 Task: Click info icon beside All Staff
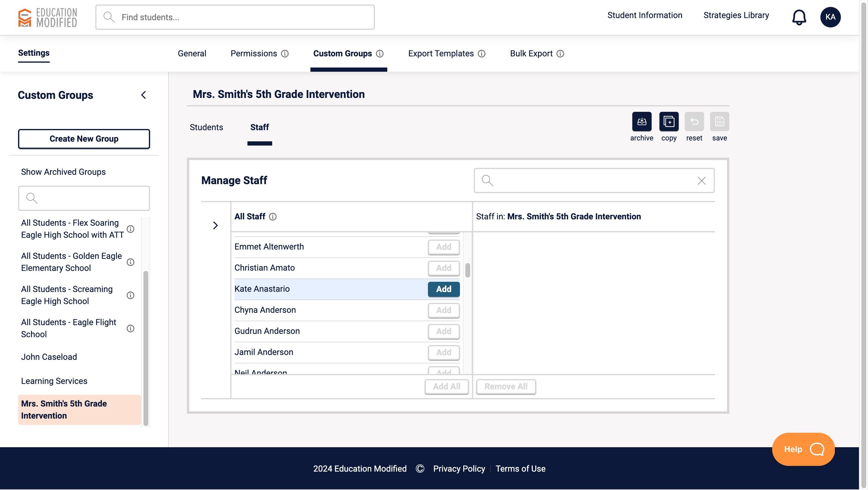(x=272, y=217)
